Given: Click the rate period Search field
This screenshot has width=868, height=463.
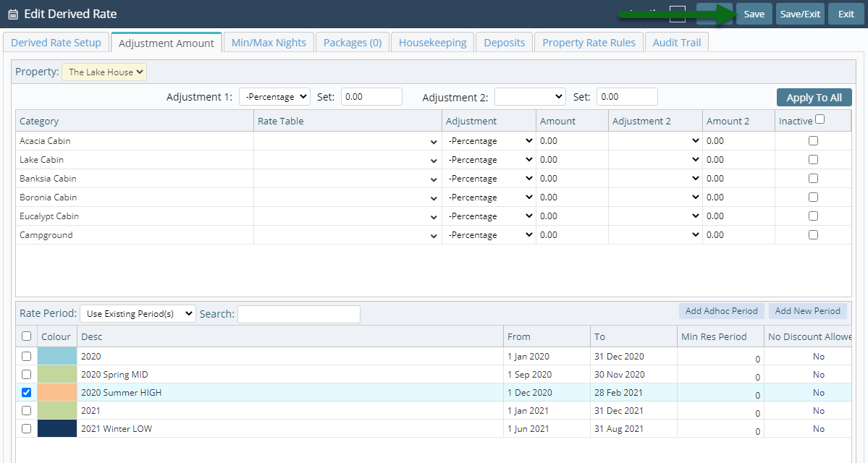Looking at the screenshot, I should coord(299,314).
